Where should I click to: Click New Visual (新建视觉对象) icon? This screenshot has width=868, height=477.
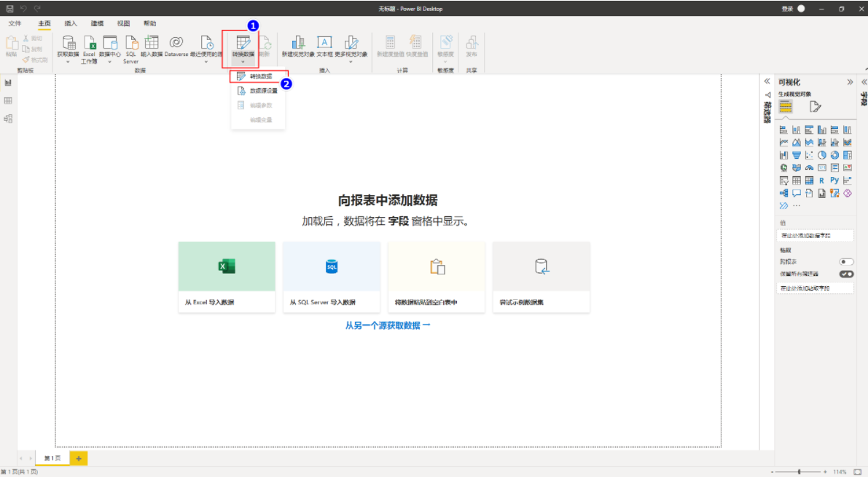[298, 42]
